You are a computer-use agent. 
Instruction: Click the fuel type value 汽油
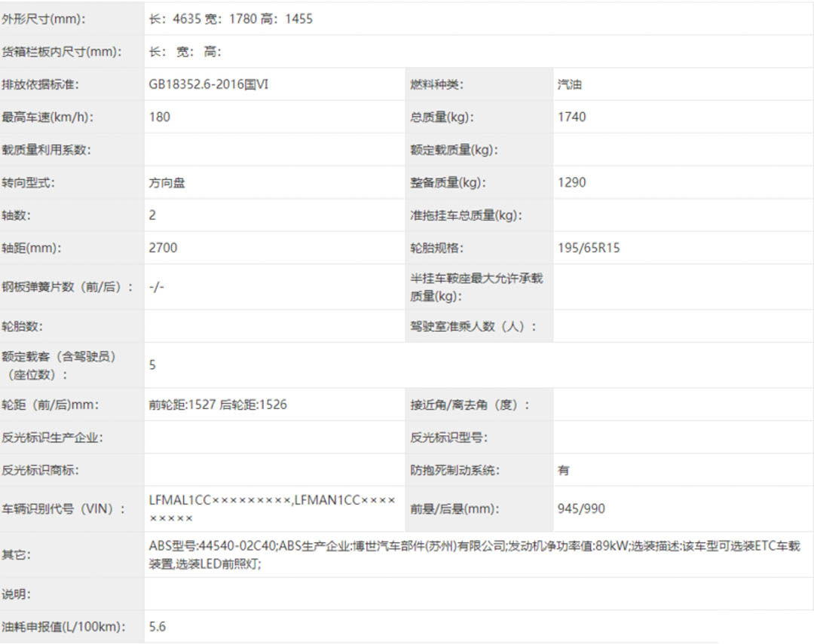pos(569,84)
